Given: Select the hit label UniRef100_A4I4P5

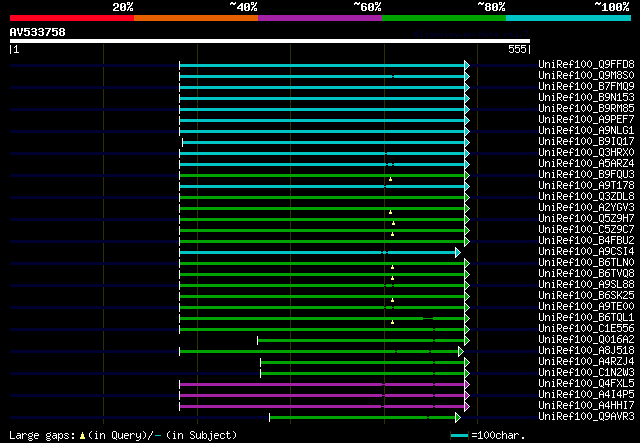Looking at the screenshot, I should pyautogui.click(x=586, y=395).
